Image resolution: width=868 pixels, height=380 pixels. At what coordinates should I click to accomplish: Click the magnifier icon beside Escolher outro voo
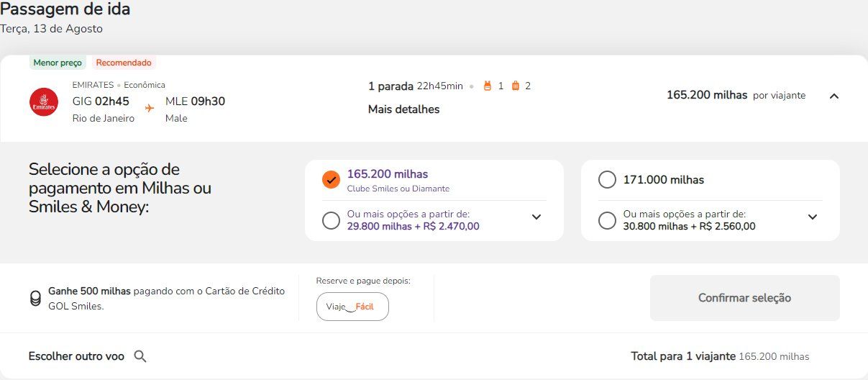click(140, 356)
